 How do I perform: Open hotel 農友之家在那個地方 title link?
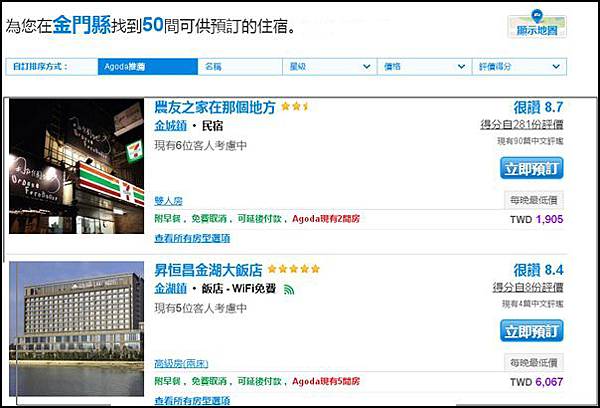(215, 108)
